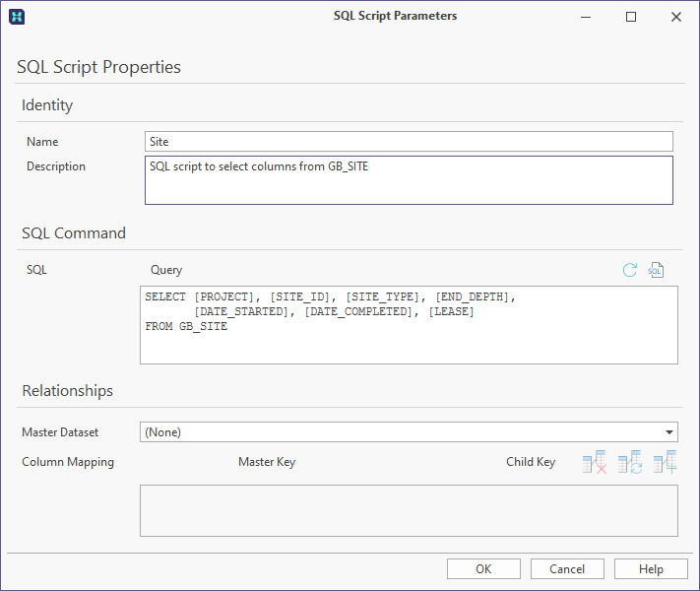Image resolution: width=700 pixels, height=591 pixels.
Task: Click the Master Key column header
Action: tap(267, 462)
